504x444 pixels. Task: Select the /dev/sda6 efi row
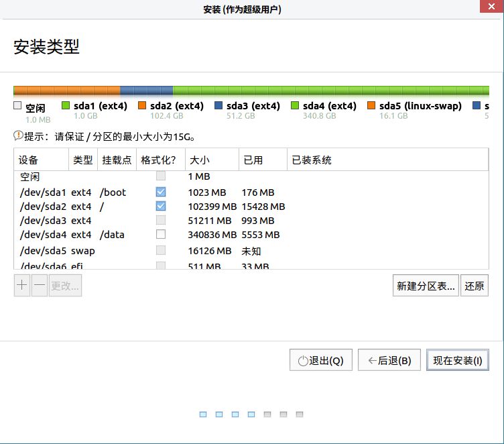coord(251,266)
